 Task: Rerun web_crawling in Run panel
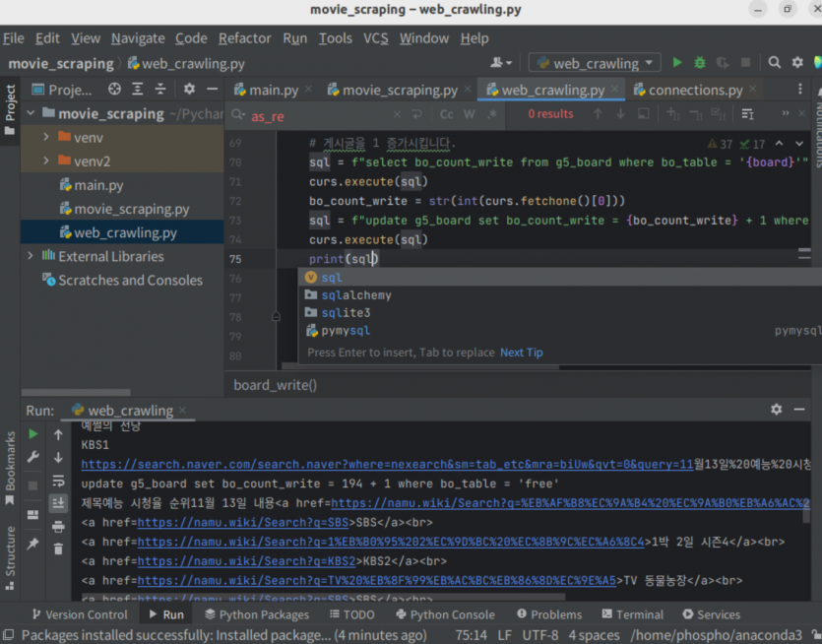click(33, 434)
